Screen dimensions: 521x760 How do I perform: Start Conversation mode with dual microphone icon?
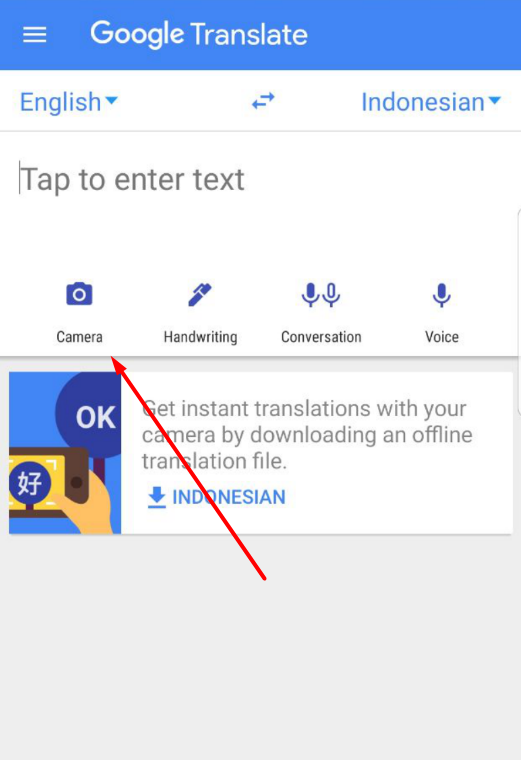click(320, 295)
